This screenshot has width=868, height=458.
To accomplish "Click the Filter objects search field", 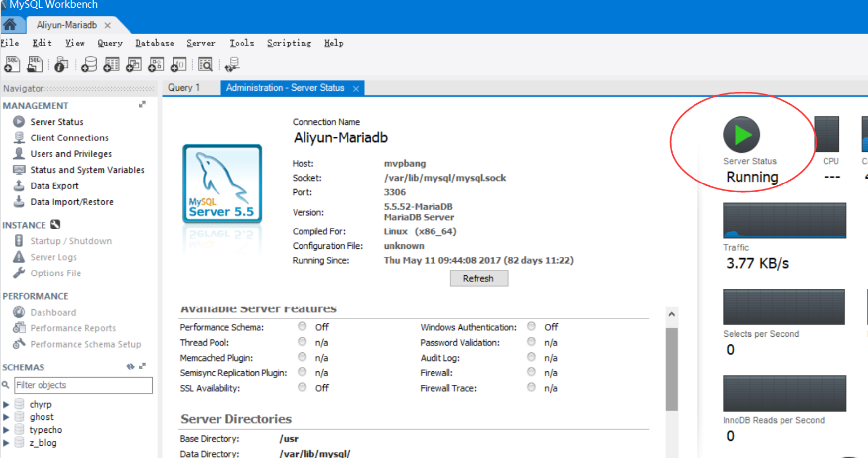I will [84, 385].
